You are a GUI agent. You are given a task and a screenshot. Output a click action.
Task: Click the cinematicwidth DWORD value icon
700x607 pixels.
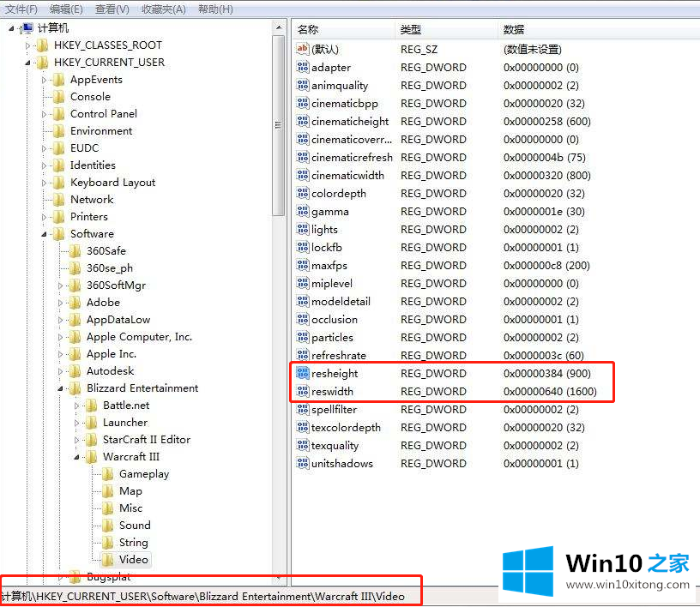coord(303,175)
